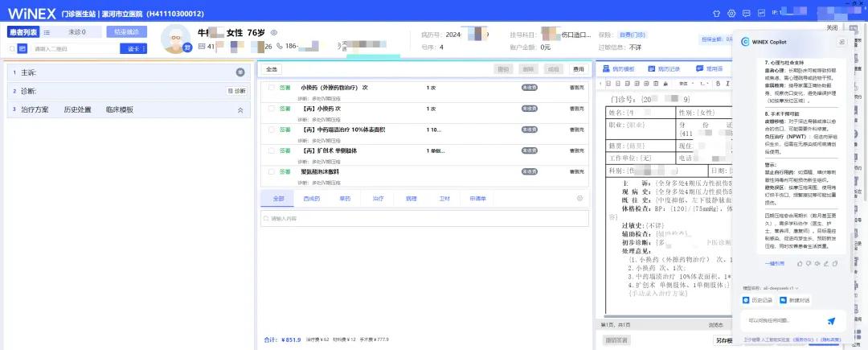Switch to the 西成药 tab

click(x=311, y=198)
